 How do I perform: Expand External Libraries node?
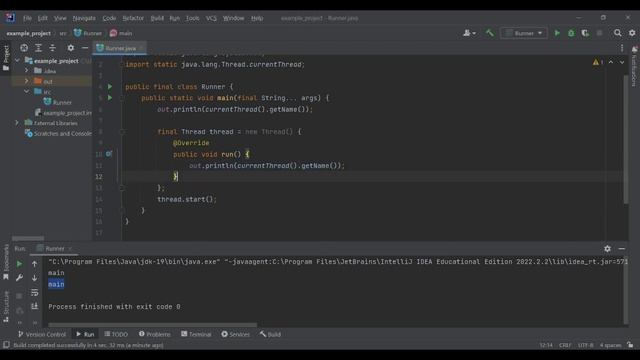pos(17,123)
